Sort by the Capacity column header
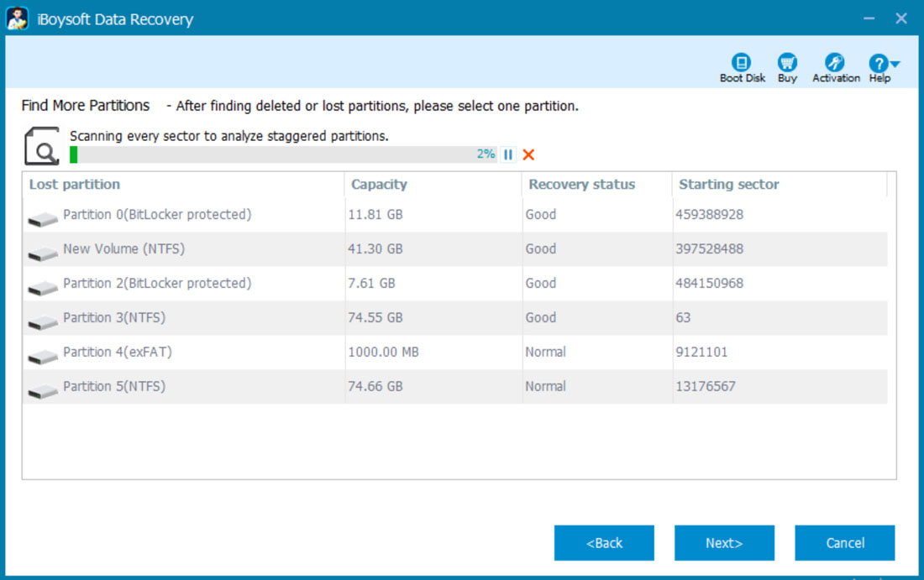Screen dimensions: 924x580 [x=379, y=185]
